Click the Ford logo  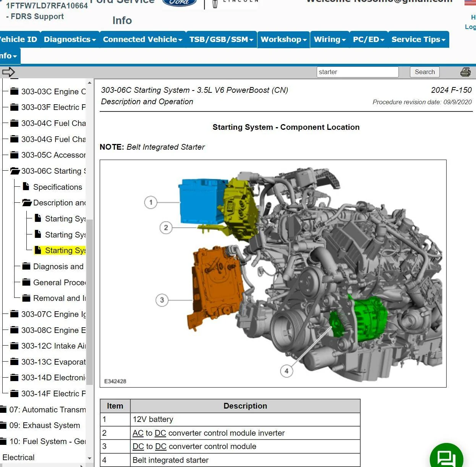click(180, 3)
